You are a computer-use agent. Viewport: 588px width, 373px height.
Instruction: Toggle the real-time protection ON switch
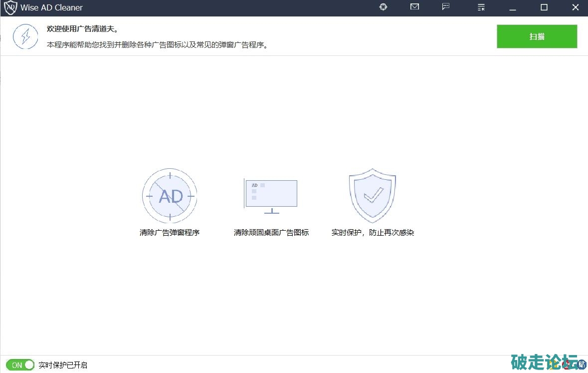[20, 365]
